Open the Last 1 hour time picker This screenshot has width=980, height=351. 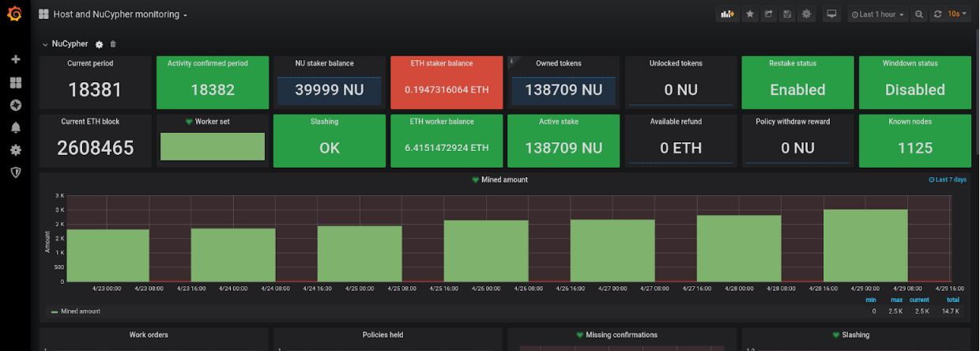tap(877, 14)
